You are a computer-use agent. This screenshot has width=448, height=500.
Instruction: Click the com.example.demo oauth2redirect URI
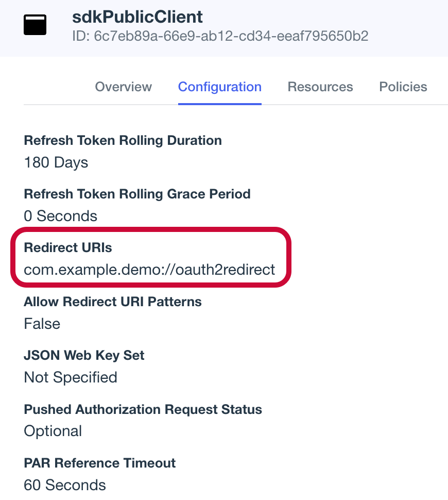point(149,269)
